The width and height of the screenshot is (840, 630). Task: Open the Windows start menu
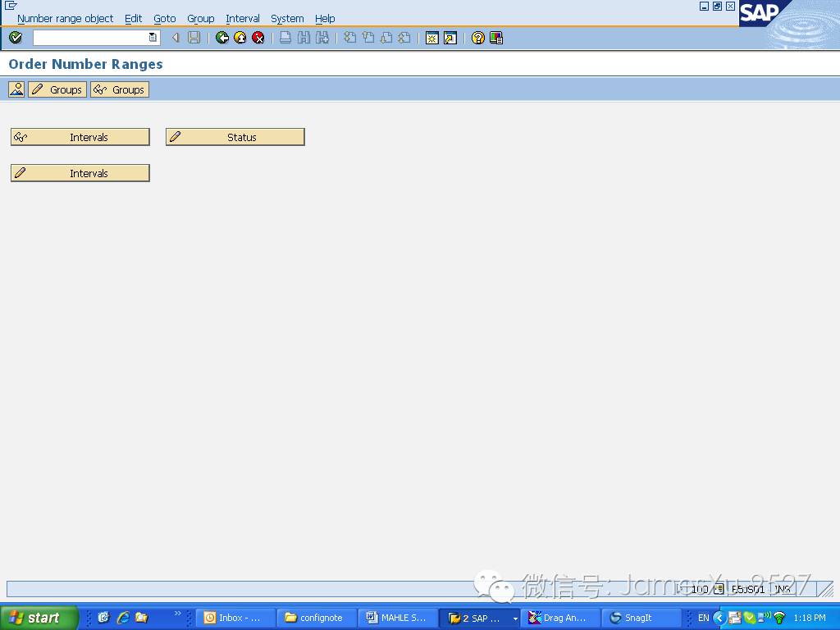[39, 618]
